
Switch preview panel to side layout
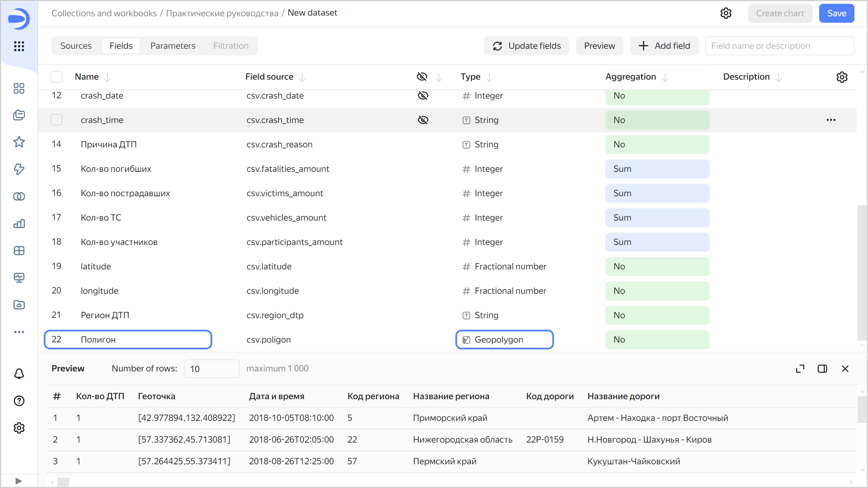tap(822, 369)
